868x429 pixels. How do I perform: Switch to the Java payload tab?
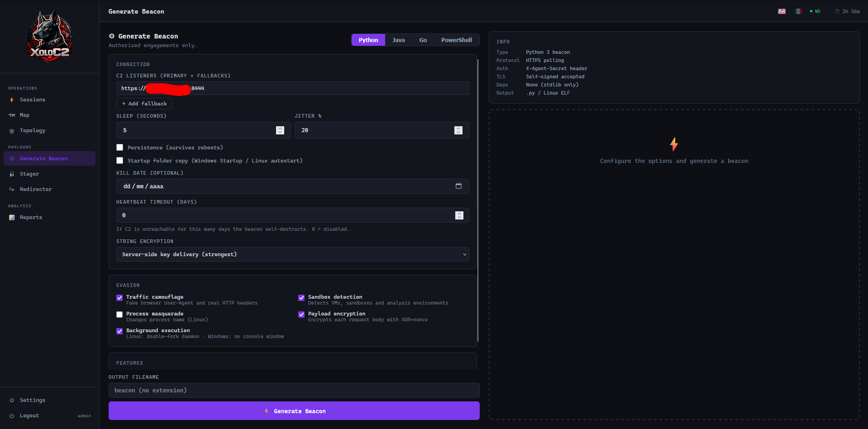pyautogui.click(x=398, y=40)
